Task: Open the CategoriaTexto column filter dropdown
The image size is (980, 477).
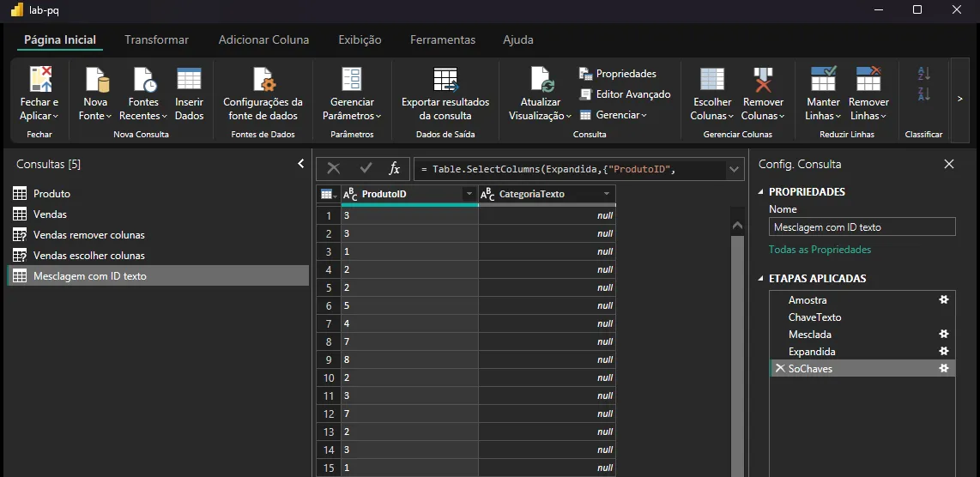Action: (606, 195)
